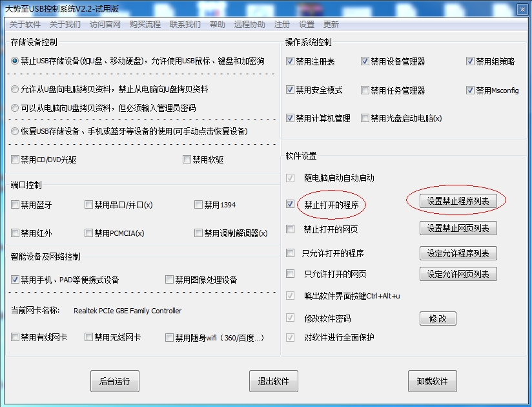Click the 后台运行 button
The width and height of the screenshot is (532, 407).
pos(115,381)
